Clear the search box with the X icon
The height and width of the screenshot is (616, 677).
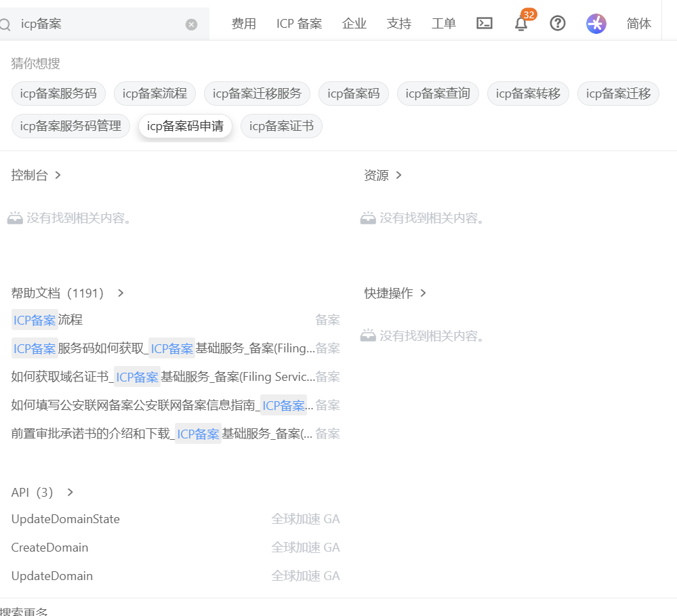pos(191,24)
